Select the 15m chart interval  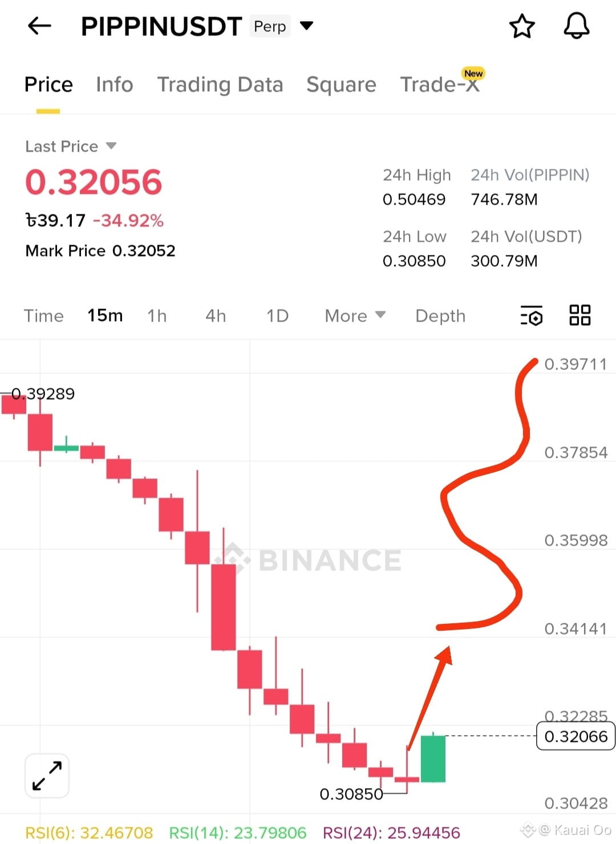click(x=105, y=316)
